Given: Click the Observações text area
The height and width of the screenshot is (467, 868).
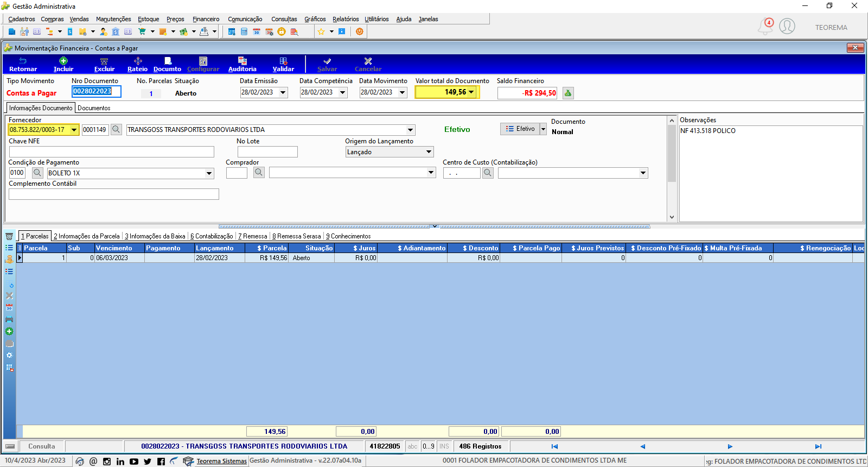Looking at the screenshot, I should [771, 174].
